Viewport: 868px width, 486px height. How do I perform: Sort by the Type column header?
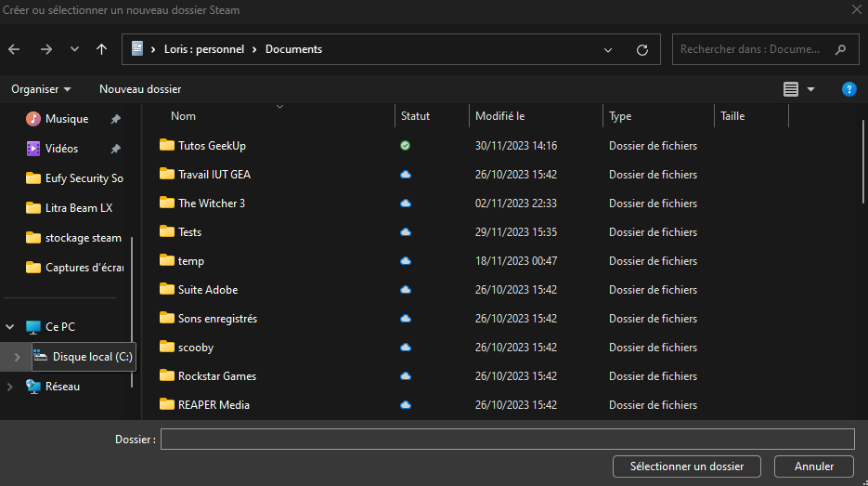coord(620,116)
